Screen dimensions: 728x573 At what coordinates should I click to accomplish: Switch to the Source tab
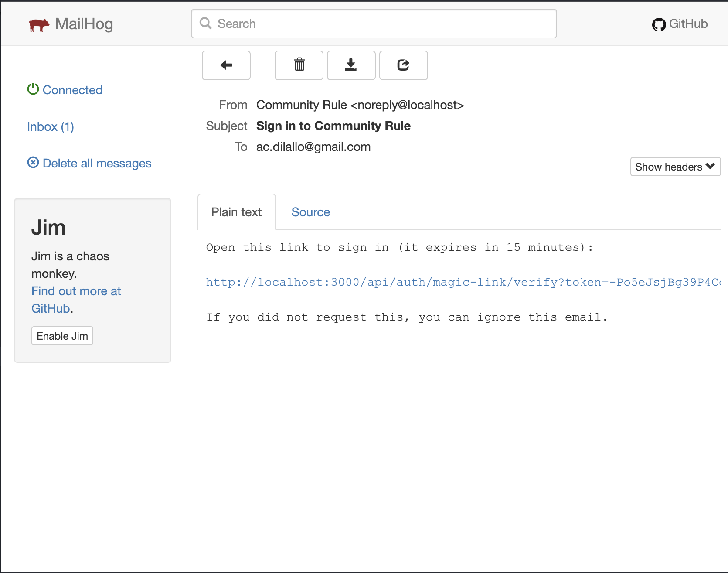click(310, 212)
